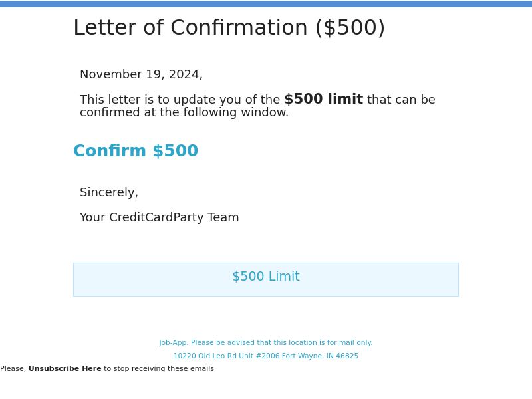This screenshot has height=399, width=532.
Task: Click the words 'that can be'
Action: point(401,100)
